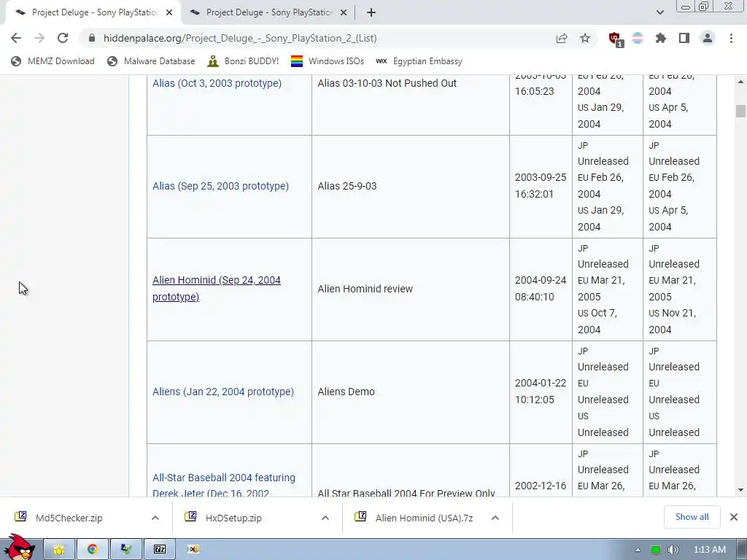Open the HxDSetup.zip download
The height and width of the screenshot is (560, 747).
[x=233, y=518]
